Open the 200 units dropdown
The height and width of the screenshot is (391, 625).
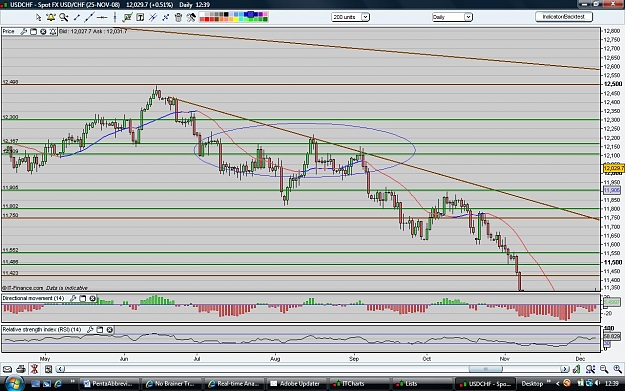350,17
